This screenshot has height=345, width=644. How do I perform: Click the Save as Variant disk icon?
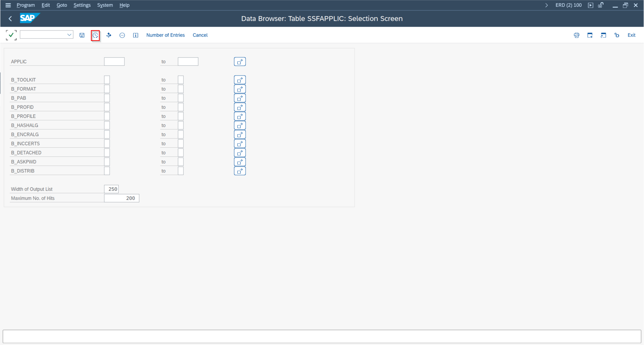click(82, 35)
